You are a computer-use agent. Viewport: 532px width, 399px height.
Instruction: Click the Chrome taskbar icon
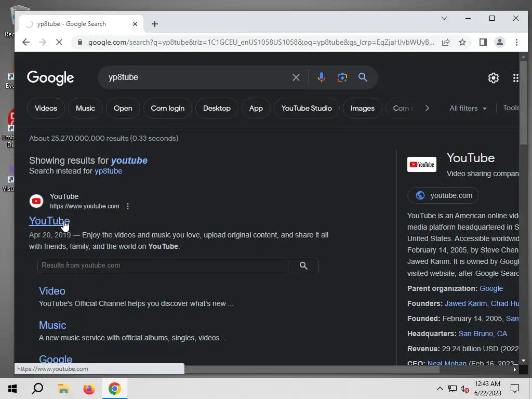click(115, 389)
